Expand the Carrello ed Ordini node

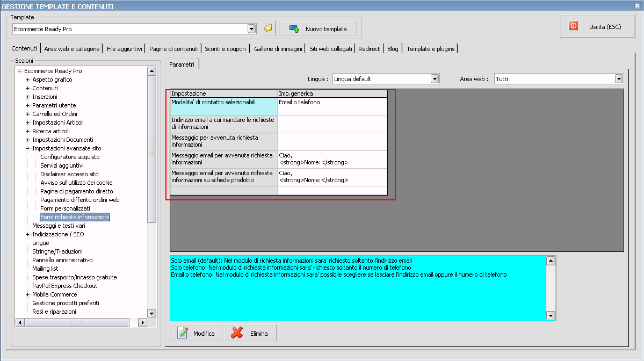tap(27, 114)
